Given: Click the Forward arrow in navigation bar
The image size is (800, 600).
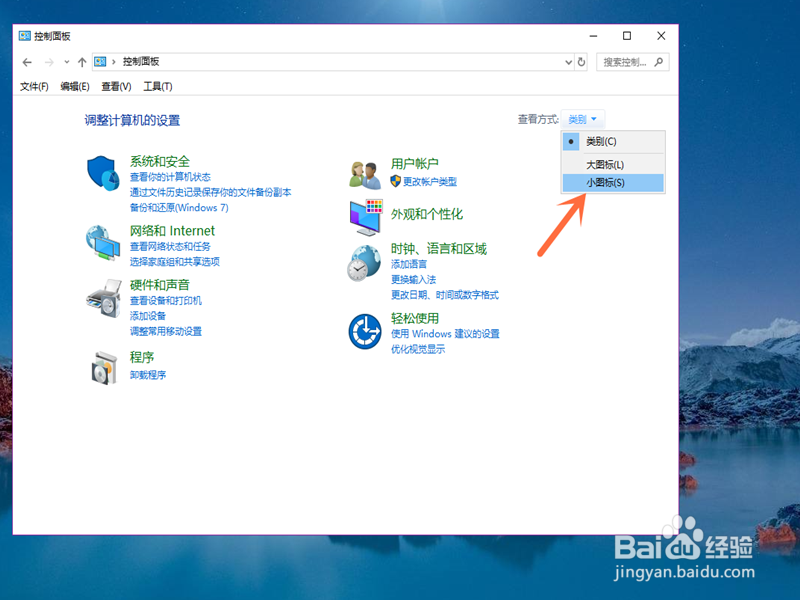Looking at the screenshot, I should click(49, 62).
